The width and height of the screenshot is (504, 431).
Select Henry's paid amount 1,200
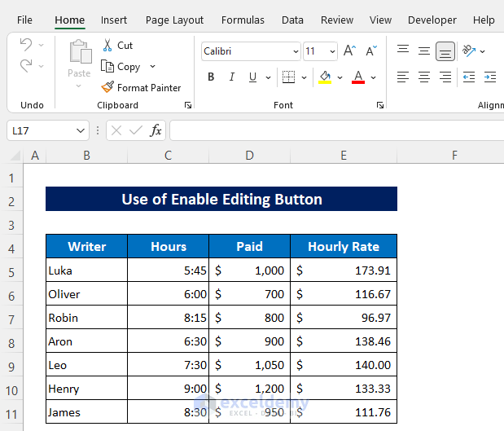(249, 389)
